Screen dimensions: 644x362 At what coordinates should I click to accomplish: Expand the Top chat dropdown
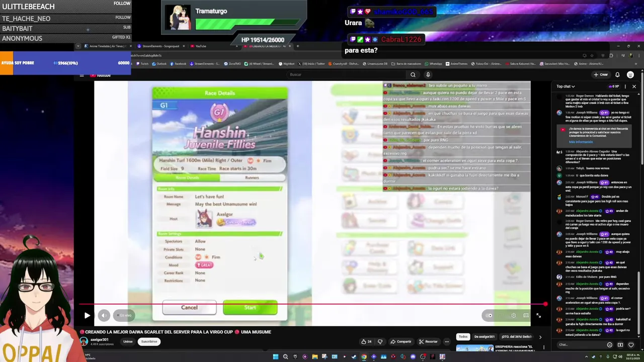pos(566,86)
